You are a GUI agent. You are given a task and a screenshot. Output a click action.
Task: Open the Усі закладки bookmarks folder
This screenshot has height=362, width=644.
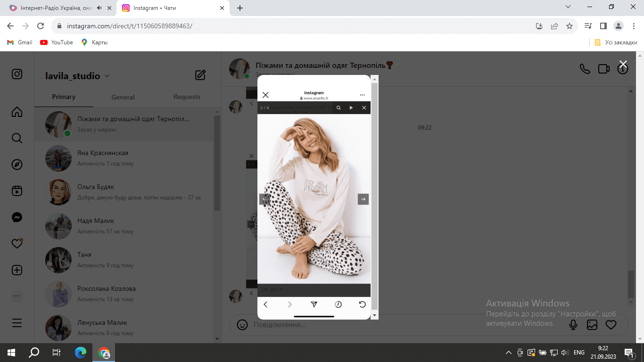(x=616, y=42)
